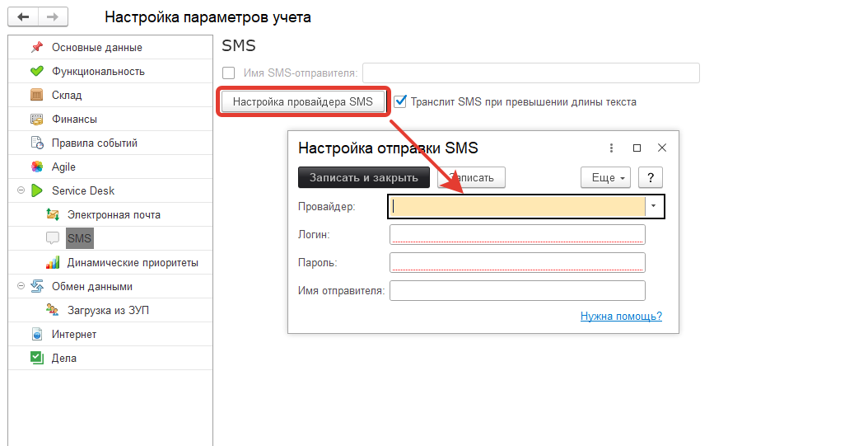Screen dimensions: 868x446
Task: Click the Записать и закрыть button
Action: (364, 178)
